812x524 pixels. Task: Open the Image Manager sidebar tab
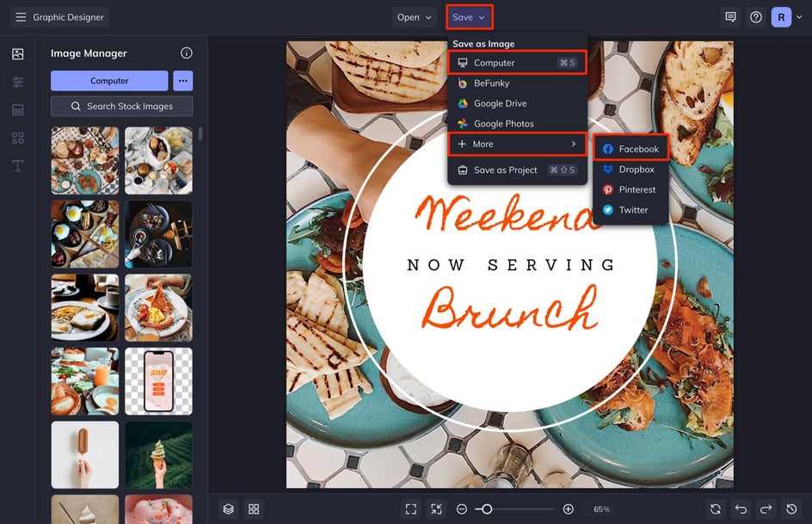(x=17, y=54)
